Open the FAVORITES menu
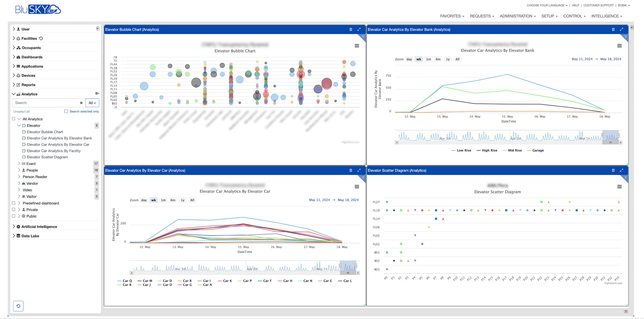644x319 pixels. (452, 16)
